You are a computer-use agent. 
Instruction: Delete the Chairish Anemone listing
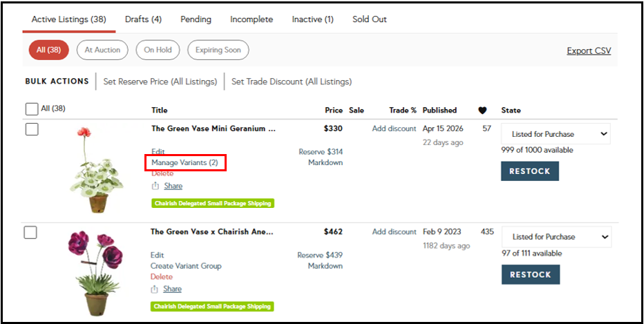(x=162, y=277)
